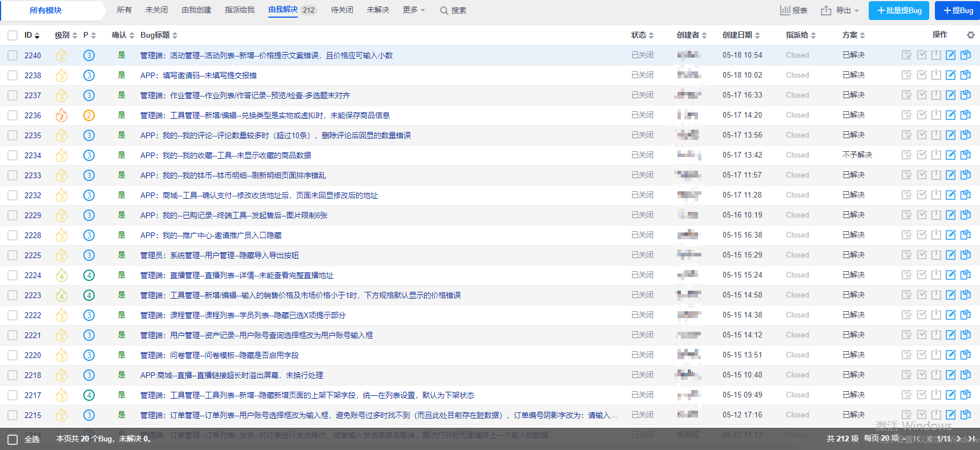Image resolution: width=980 pixels, height=450 pixels.
Task: Click the 不予解决 cell for bug 2234
Action: (x=857, y=155)
